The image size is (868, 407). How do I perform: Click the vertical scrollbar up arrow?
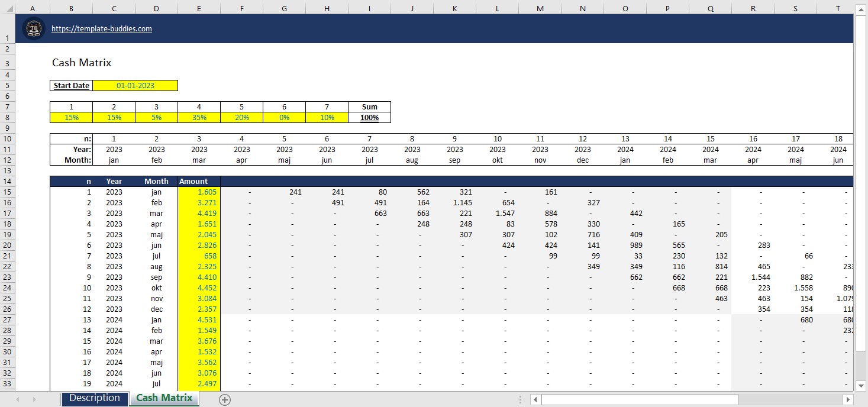pos(861,9)
